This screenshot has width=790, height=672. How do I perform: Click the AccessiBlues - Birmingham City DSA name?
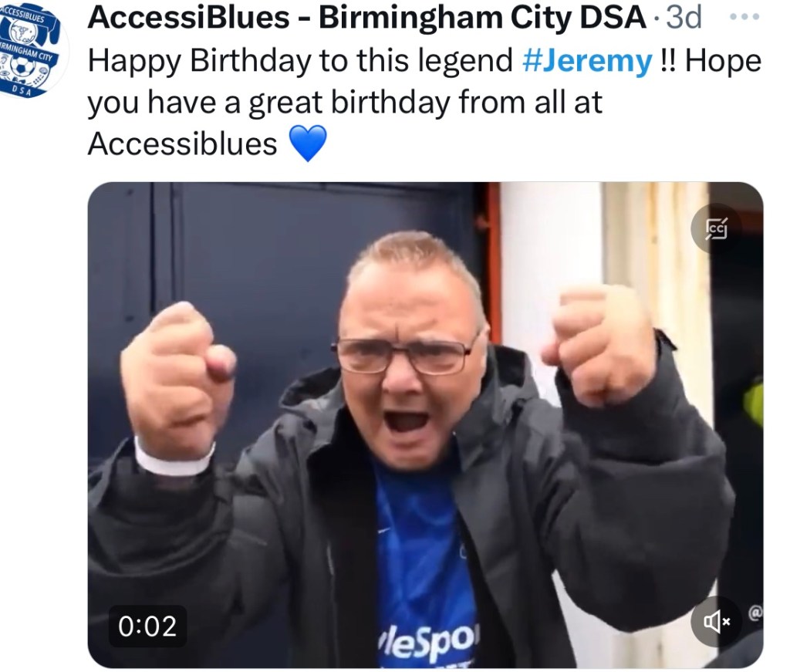(366, 17)
